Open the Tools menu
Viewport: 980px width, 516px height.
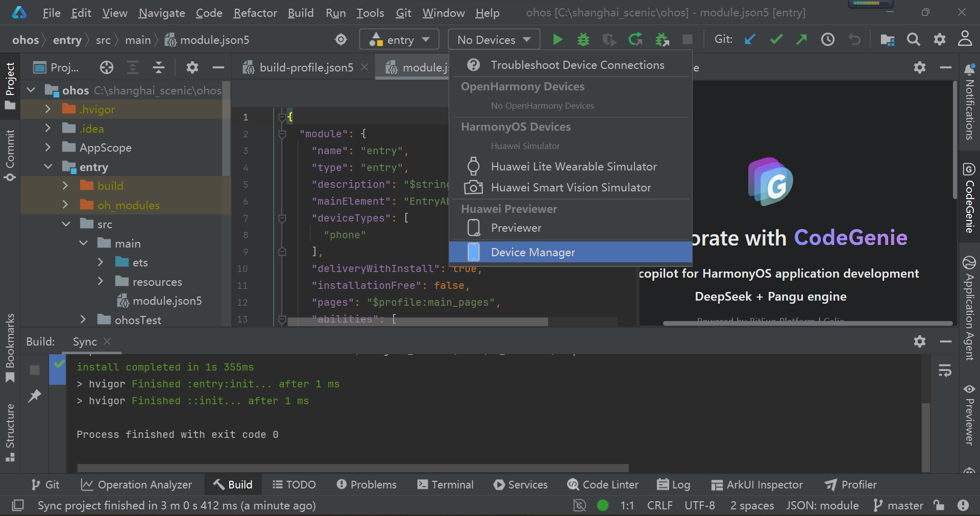coord(370,13)
